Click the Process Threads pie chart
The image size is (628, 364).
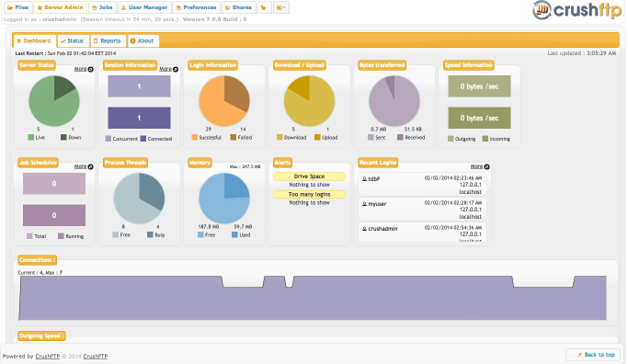(x=139, y=199)
